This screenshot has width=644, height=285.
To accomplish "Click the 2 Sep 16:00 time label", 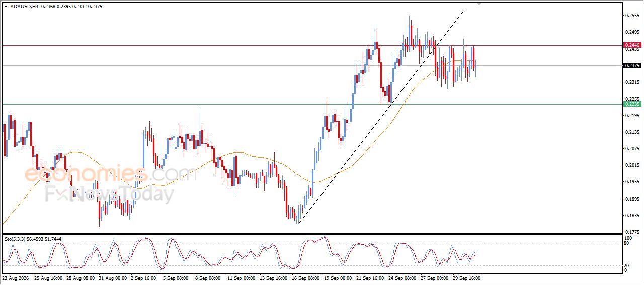I will coord(144,277).
